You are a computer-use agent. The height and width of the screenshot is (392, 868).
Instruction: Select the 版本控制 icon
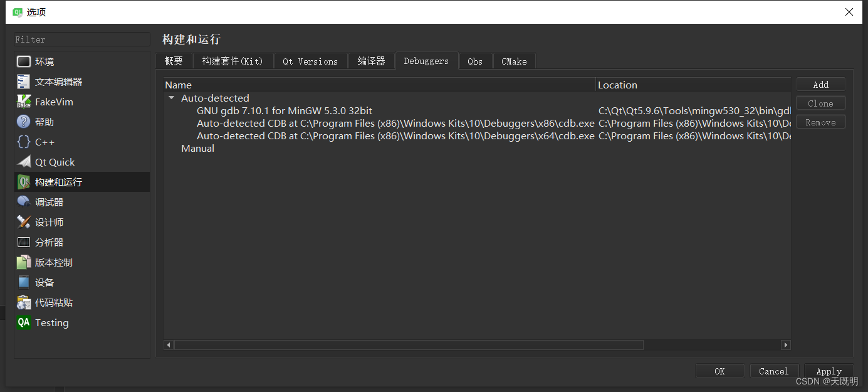point(24,262)
